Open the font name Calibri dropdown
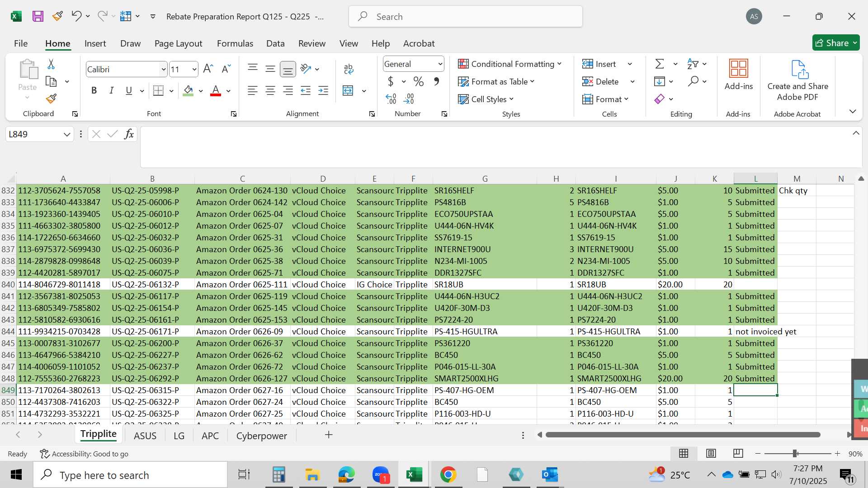868x488 pixels. point(163,69)
